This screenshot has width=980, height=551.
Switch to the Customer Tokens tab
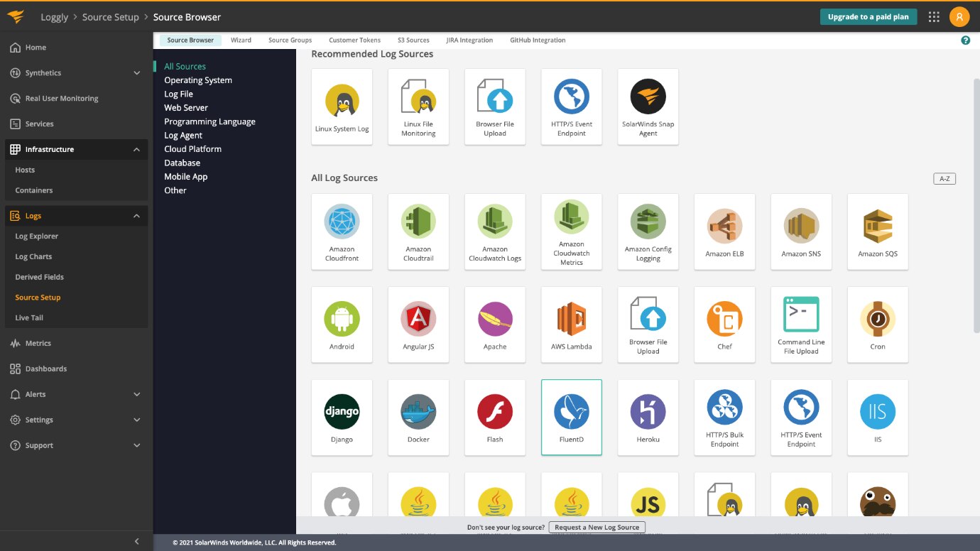pos(354,40)
